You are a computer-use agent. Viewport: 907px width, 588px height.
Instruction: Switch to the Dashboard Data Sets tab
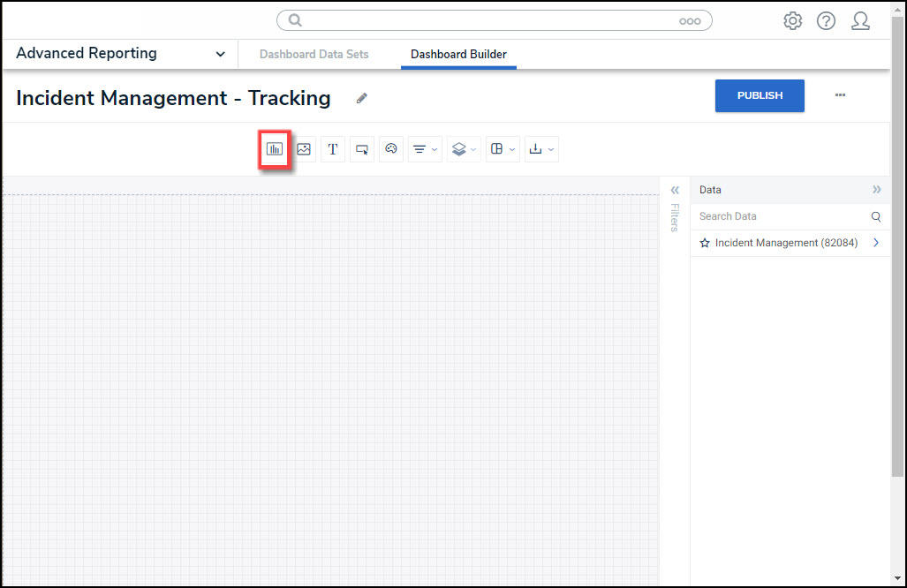pyautogui.click(x=314, y=55)
